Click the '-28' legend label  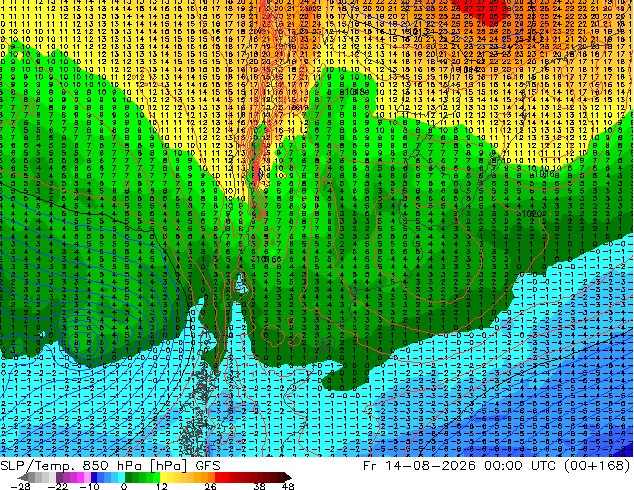[x=20, y=486]
